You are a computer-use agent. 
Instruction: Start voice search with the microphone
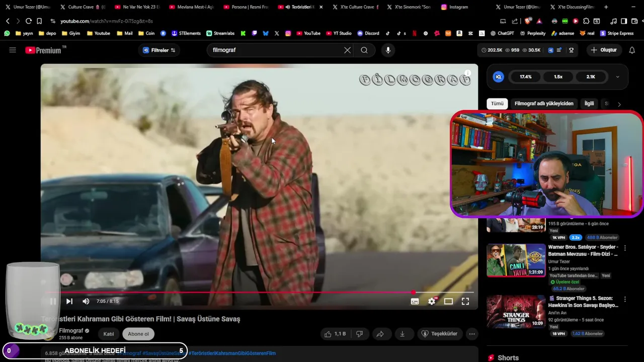tap(388, 50)
